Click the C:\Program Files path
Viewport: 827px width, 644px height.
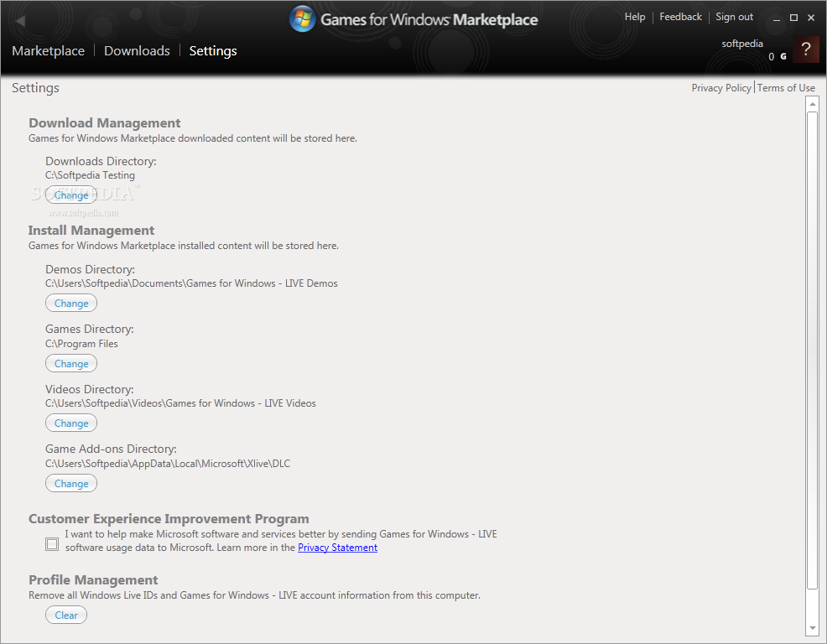81,344
